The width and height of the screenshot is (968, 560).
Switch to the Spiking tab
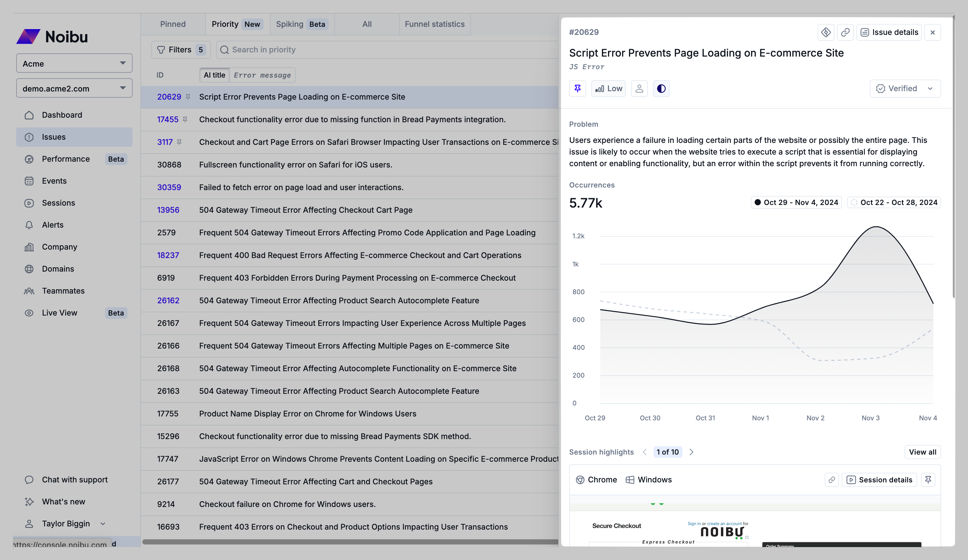pyautogui.click(x=301, y=24)
